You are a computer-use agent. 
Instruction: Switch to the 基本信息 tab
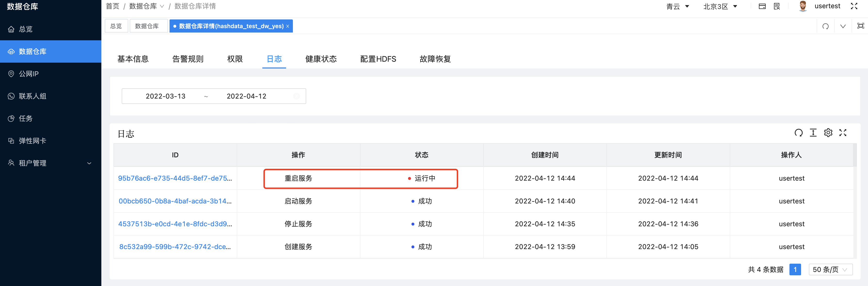coord(133,59)
